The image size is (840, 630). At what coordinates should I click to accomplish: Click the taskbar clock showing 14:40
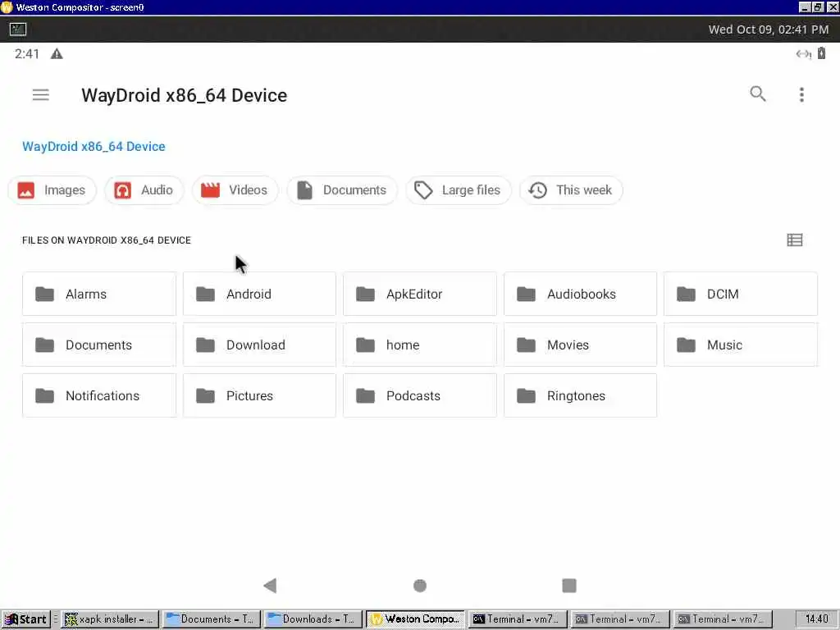point(816,619)
